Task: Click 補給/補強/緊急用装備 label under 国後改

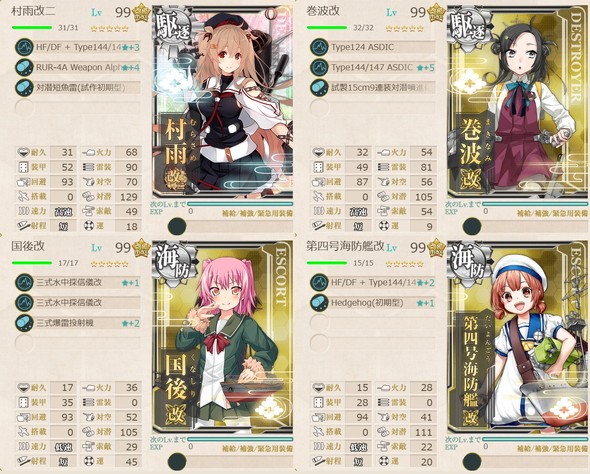Action: [257, 448]
